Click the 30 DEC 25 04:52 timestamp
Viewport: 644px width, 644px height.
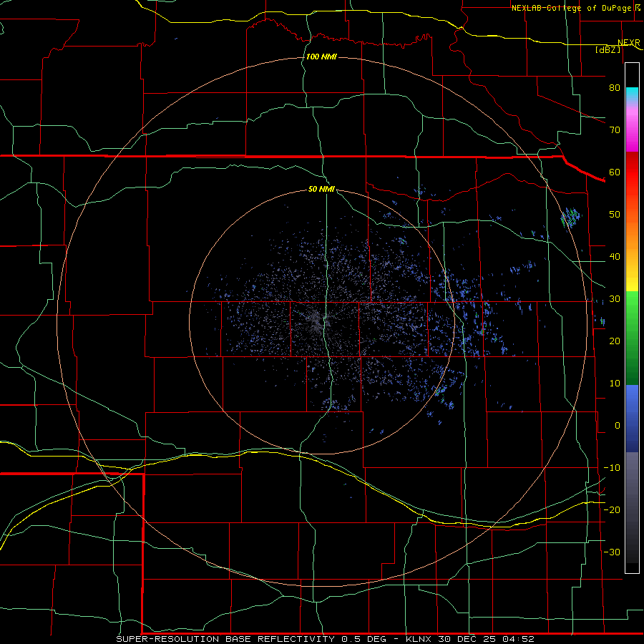487,639
